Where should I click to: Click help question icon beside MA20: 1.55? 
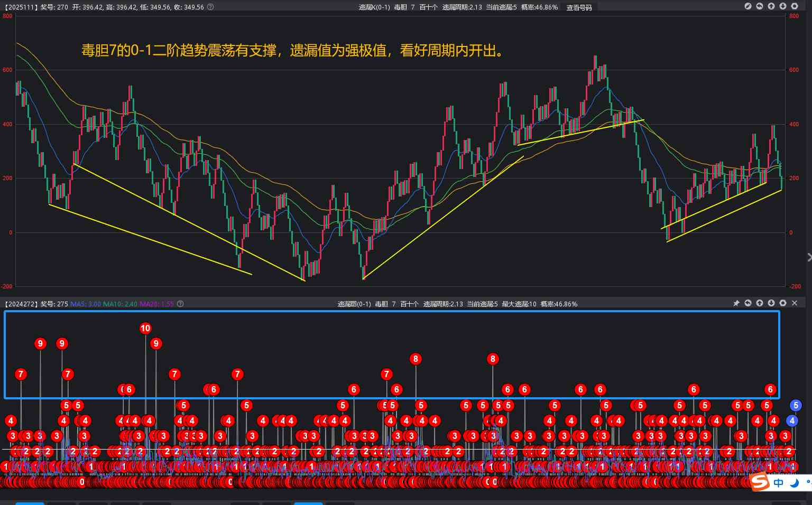pyautogui.click(x=180, y=304)
